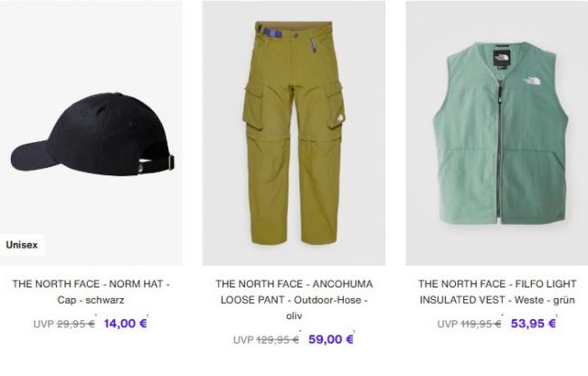Click the crossed-out UVP 129,95 € price
The width and height of the screenshot is (588, 376).
point(266,340)
